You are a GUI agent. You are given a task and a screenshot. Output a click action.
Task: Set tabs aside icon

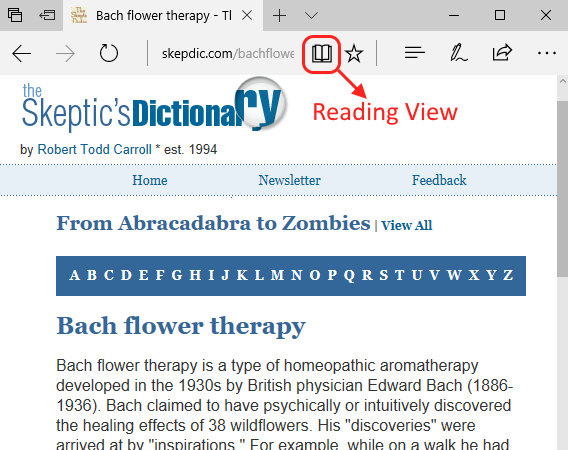tap(47, 15)
